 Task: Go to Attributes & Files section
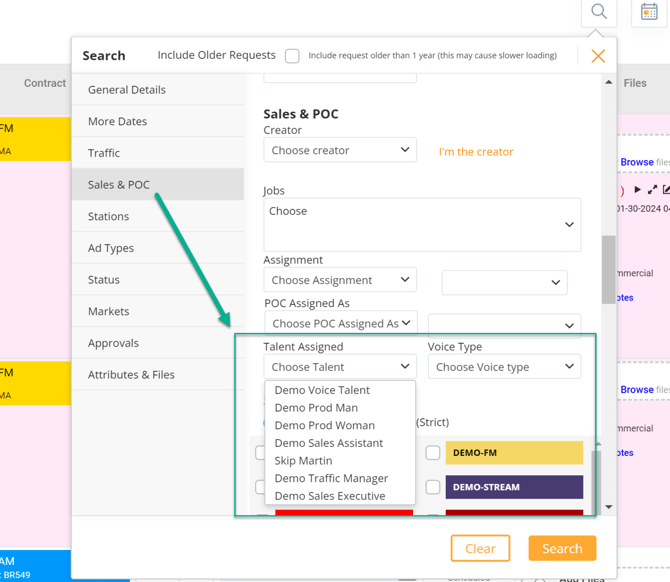158,374
